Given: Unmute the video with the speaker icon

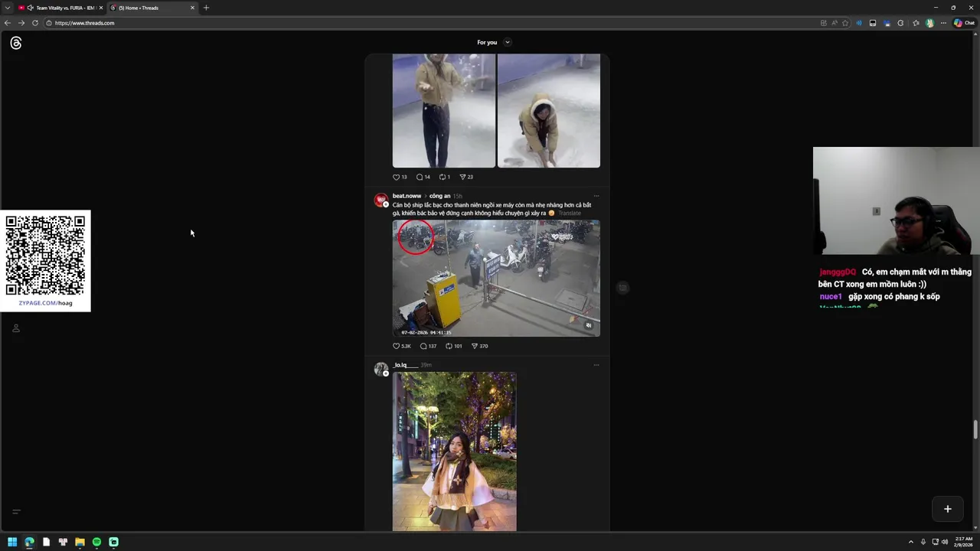Looking at the screenshot, I should point(589,325).
